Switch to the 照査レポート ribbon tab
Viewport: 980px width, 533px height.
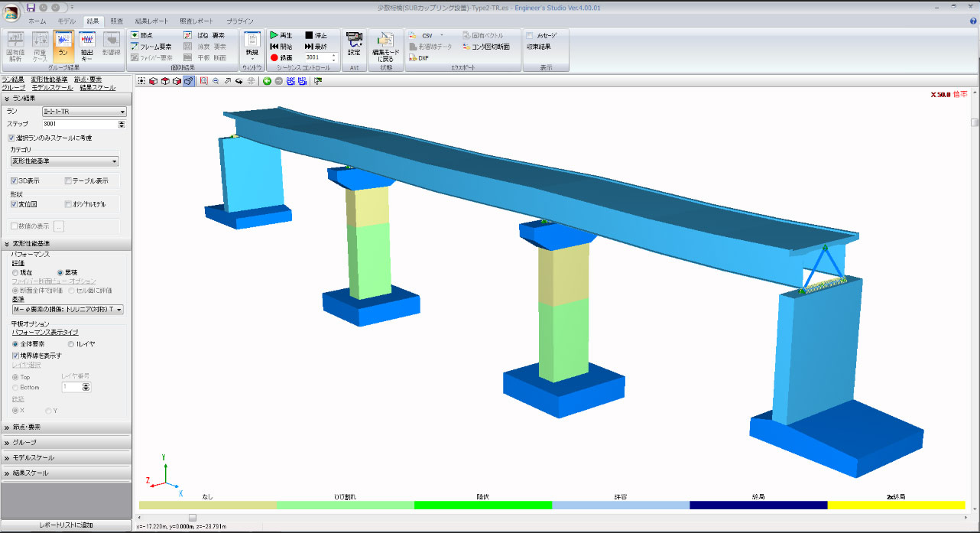(196, 21)
